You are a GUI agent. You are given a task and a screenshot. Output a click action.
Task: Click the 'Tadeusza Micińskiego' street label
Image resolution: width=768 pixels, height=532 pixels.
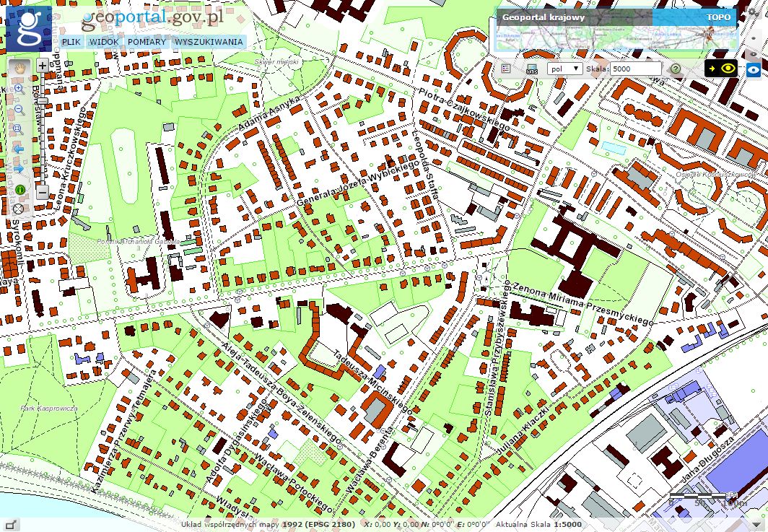coord(372,382)
